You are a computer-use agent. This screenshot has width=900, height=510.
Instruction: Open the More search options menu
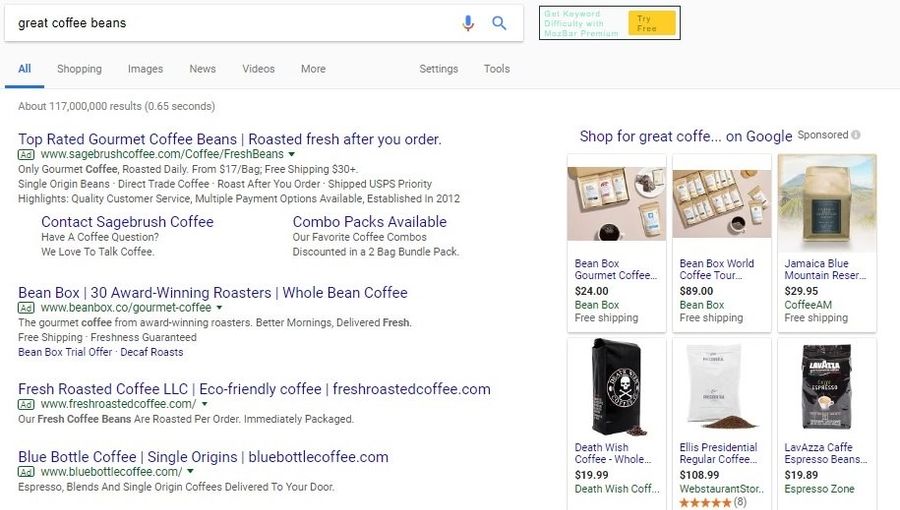(313, 69)
